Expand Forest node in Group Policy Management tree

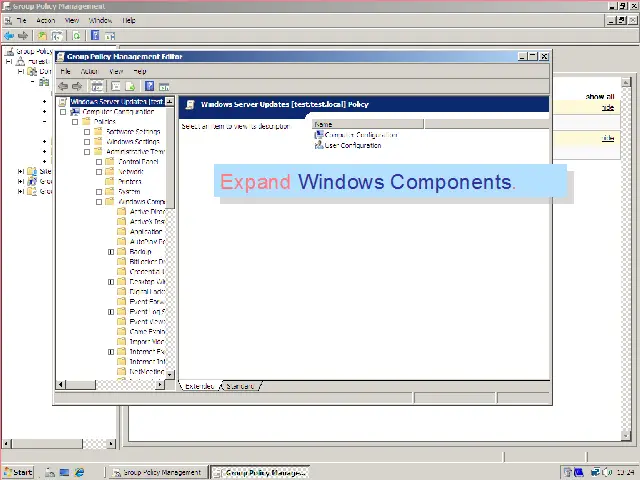(9, 62)
